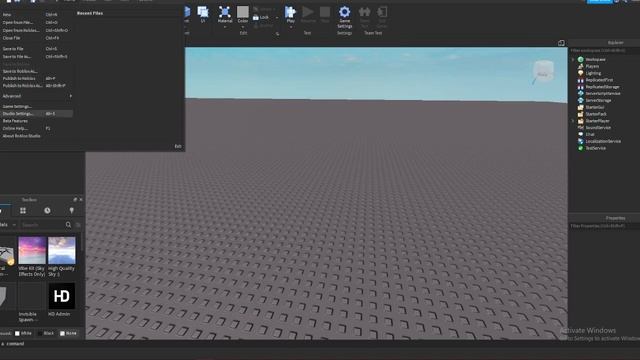Screen dimensions: 640x360
Task: Click the Lock tool icon
Action: click(x=256, y=18)
